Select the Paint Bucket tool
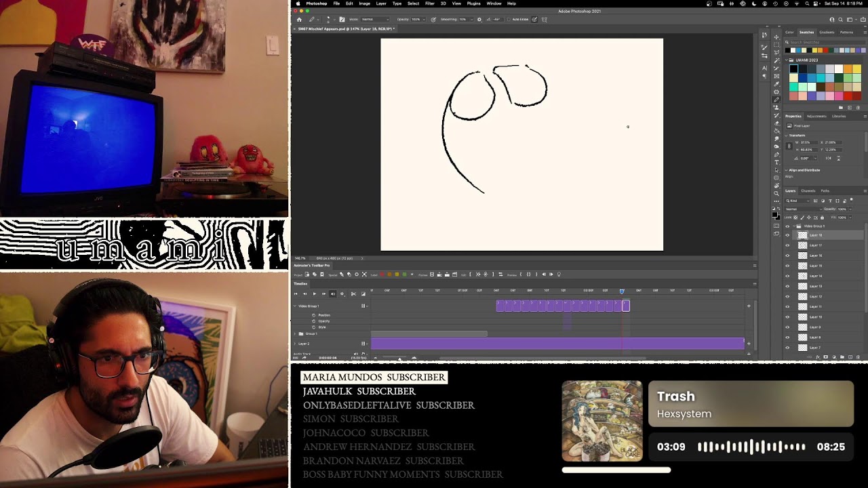The height and width of the screenshot is (488, 868). point(776,131)
